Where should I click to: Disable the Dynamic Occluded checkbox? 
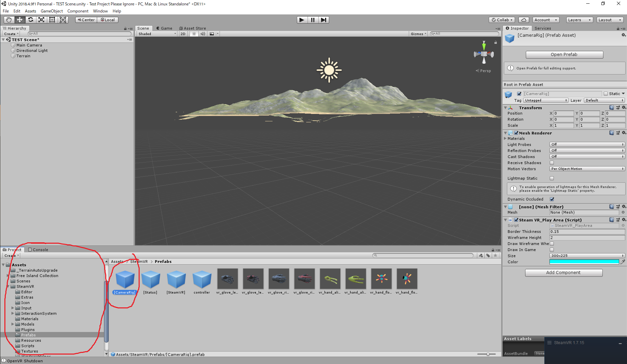[552, 199]
